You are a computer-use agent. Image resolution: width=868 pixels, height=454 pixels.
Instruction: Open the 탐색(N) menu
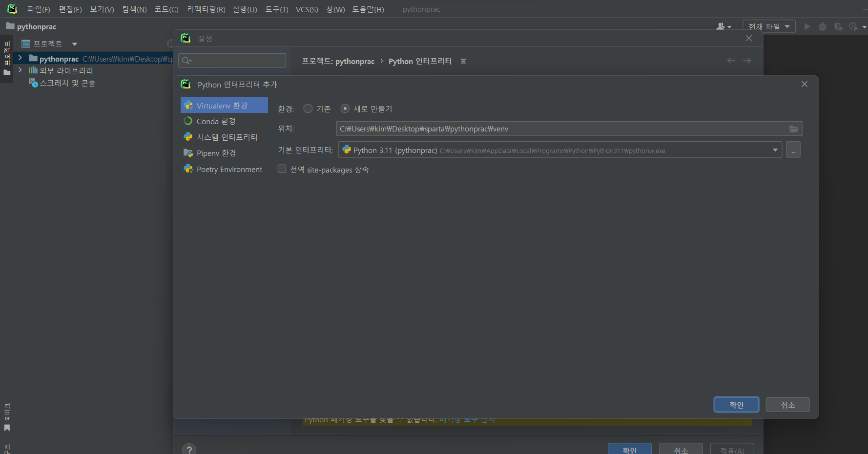click(134, 9)
